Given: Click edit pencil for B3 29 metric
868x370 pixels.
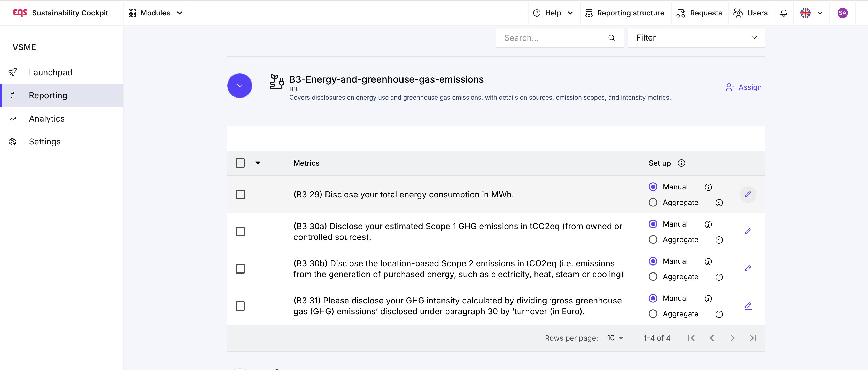Looking at the screenshot, I should (x=748, y=194).
